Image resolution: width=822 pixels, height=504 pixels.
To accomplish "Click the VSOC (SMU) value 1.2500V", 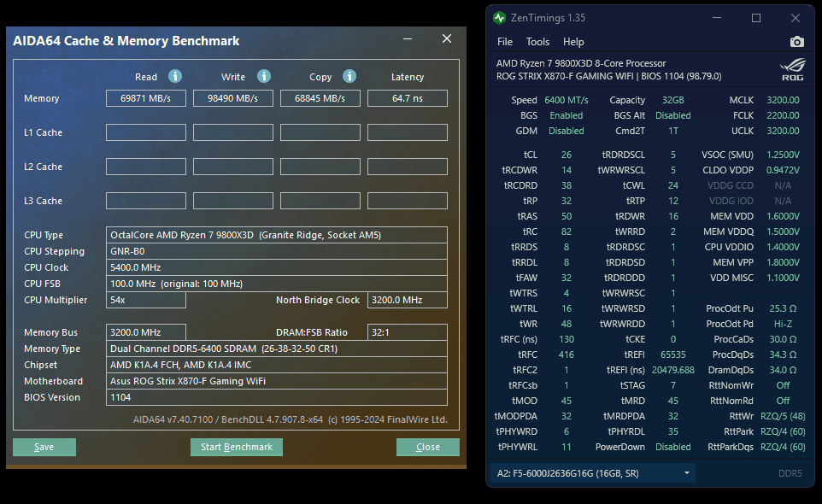I will pos(783,155).
